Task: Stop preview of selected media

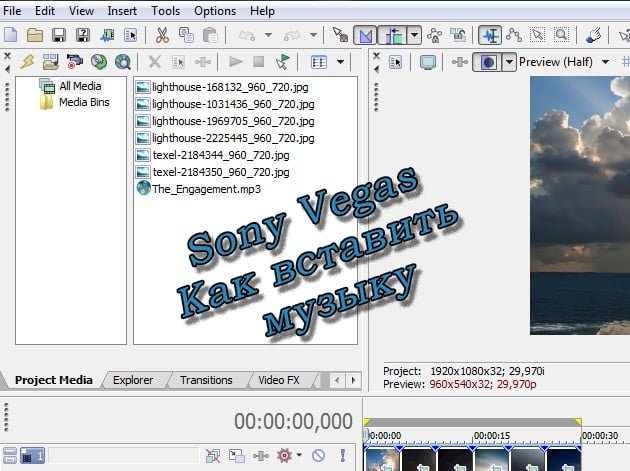Action: (x=259, y=61)
